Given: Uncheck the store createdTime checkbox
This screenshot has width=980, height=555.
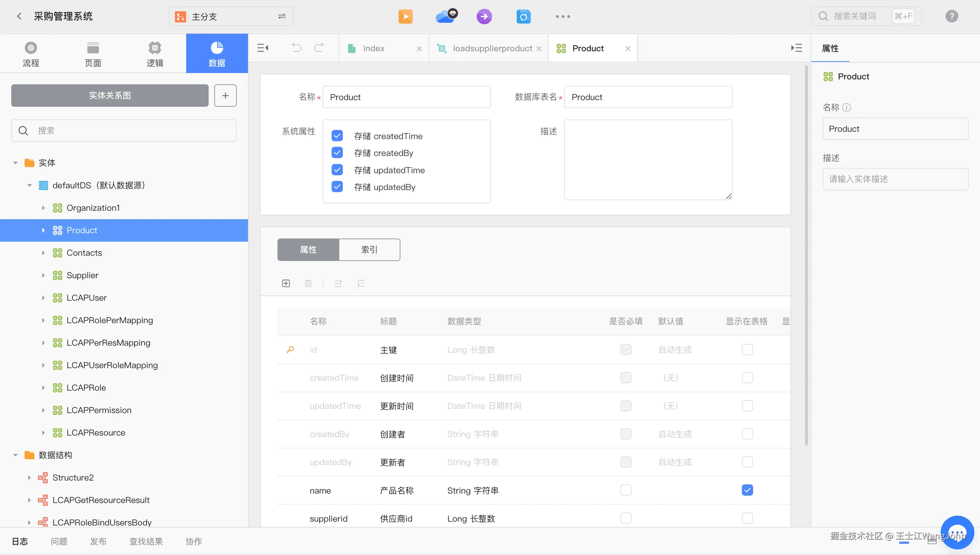Looking at the screenshot, I should tap(337, 136).
